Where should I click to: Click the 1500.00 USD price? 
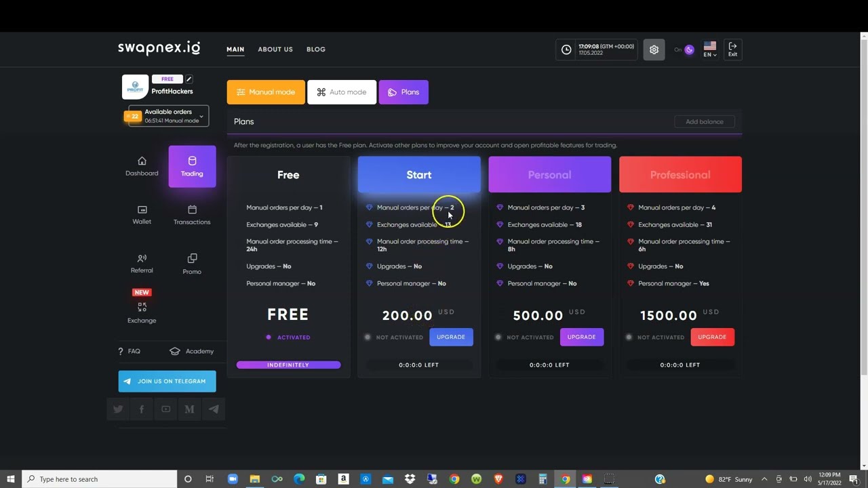pos(680,315)
